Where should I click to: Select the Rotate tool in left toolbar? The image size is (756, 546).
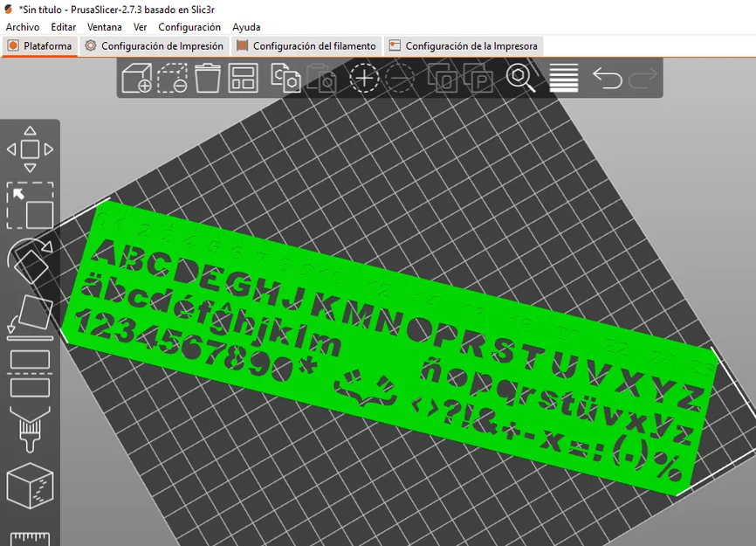tap(30, 261)
